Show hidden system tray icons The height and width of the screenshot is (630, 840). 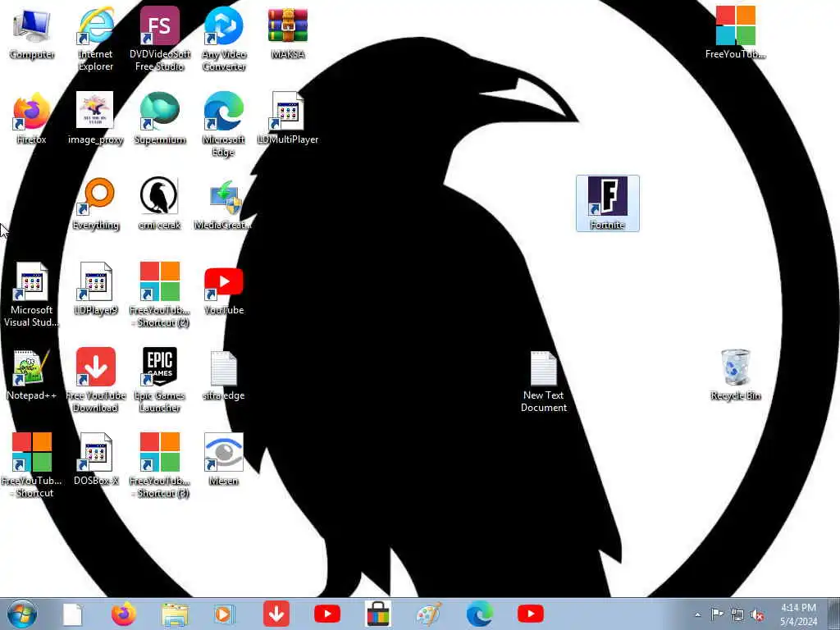[x=697, y=614]
